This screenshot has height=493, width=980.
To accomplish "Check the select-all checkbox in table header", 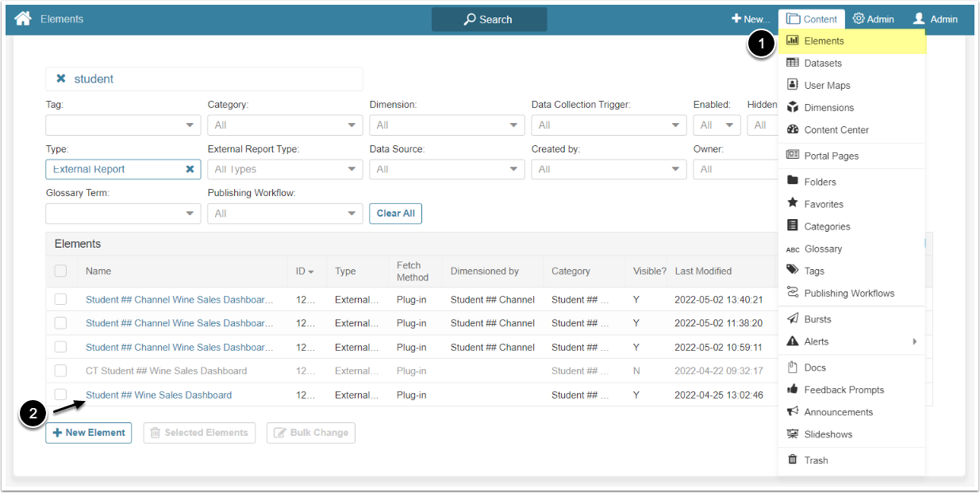I will (x=61, y=272).
